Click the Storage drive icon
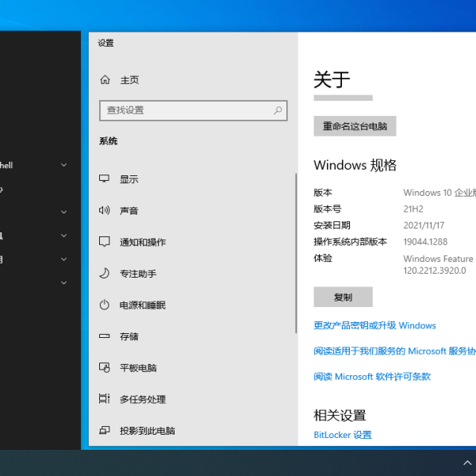476x476 pixels. 104,336
